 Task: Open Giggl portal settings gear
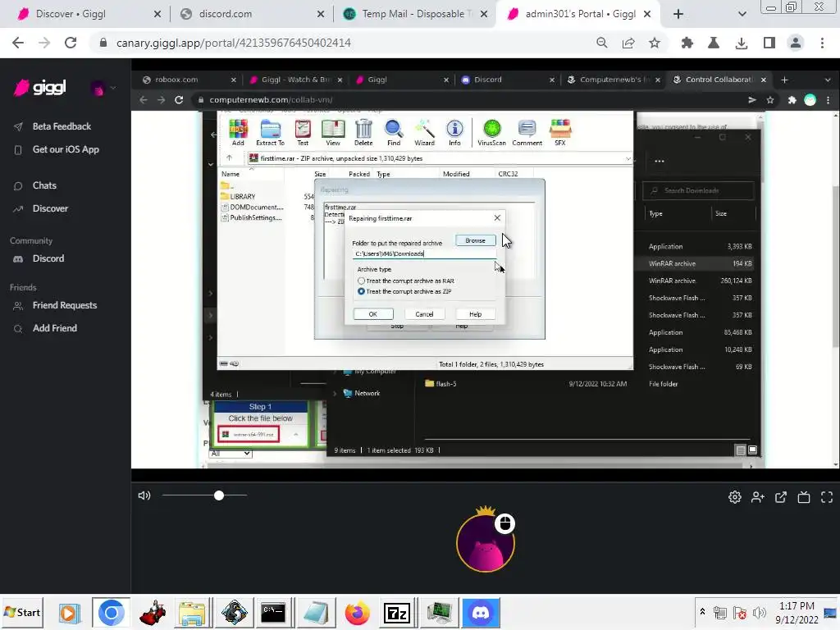734,497
